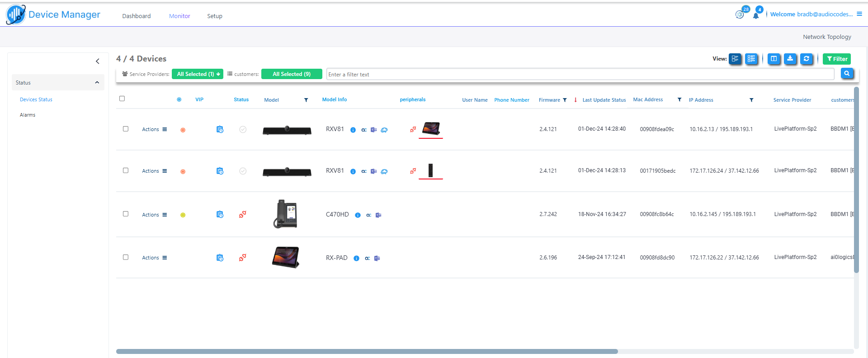Click red unlink icon in first RXV81 peripherals
Viewport: 868px width, 358px height.
point(413,129)
